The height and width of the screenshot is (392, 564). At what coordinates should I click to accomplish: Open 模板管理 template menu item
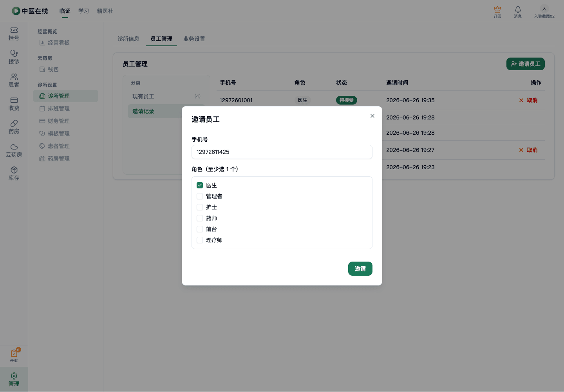click(65, 134)
